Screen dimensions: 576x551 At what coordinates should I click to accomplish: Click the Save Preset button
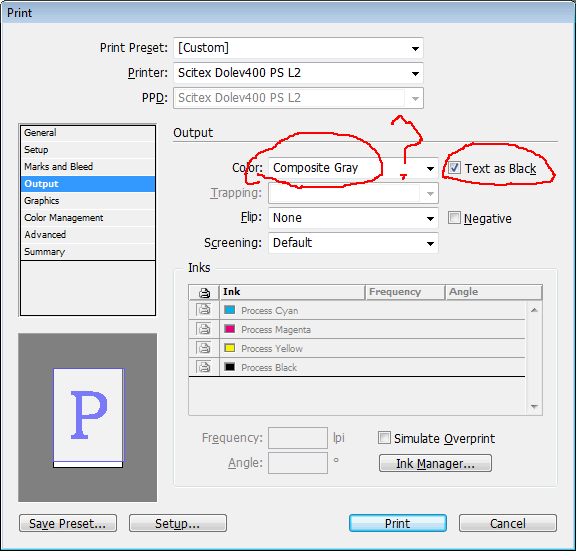pos(68,523)
